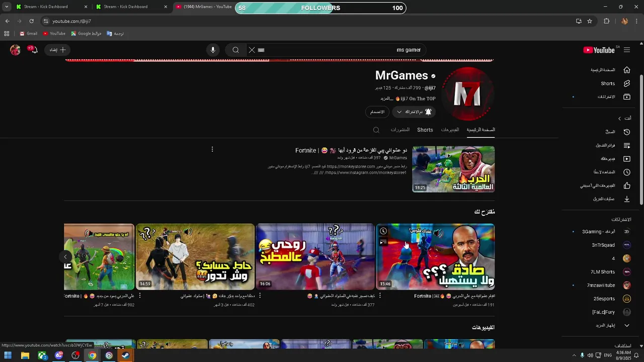Show hidden system tray icons
The image size is (644, 362).
coord(574,355)
